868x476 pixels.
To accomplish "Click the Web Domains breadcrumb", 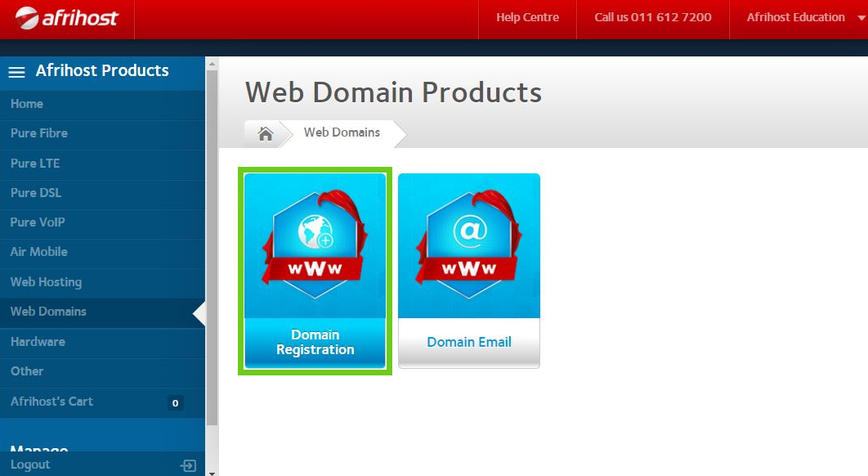I will click(x=342, y=132).
